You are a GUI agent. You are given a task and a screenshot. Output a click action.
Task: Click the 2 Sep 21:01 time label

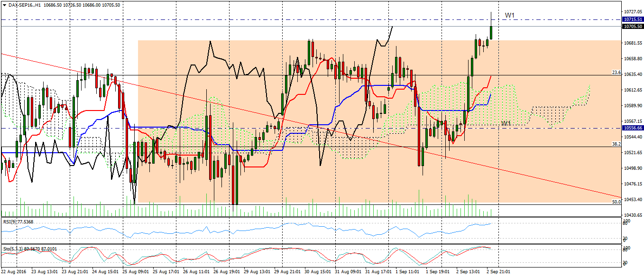498,272
